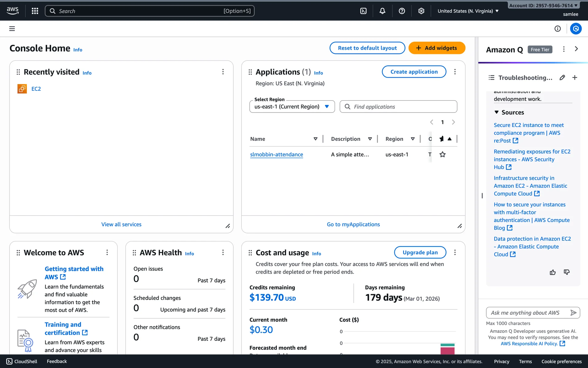Click the Amazon Q icon button
Viewport: 588px width, 368px height.
[576, 29]
